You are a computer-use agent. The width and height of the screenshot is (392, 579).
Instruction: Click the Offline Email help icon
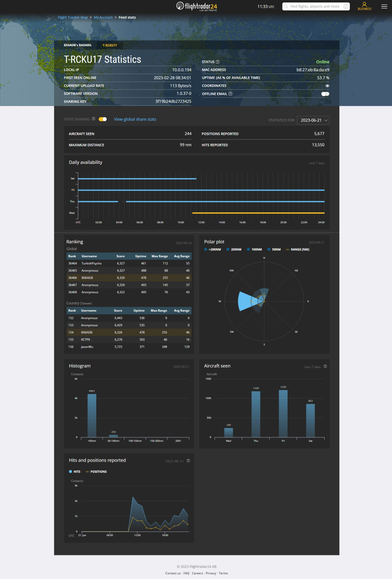(x=230, y=94)
